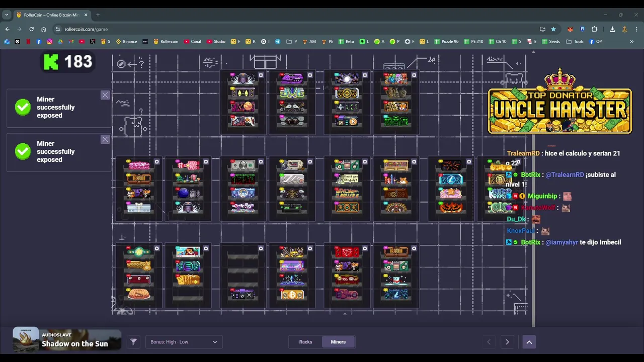Click the Audioslave album art thumbnail

[26, 339]
